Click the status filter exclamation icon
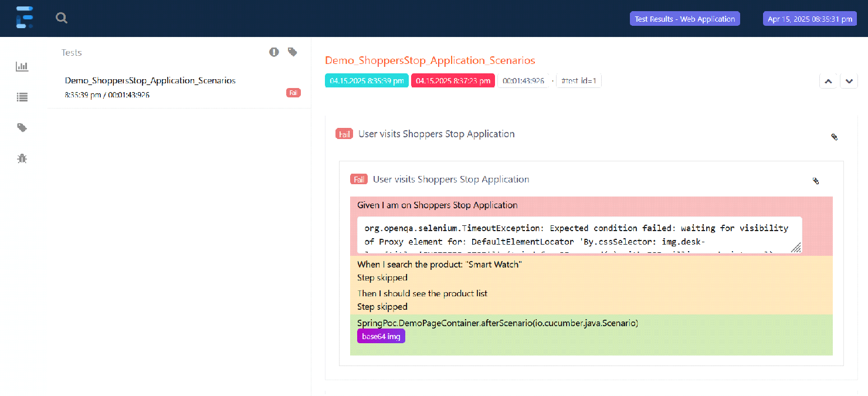Screen dimensions: 868x396 [x=274, y=52]
